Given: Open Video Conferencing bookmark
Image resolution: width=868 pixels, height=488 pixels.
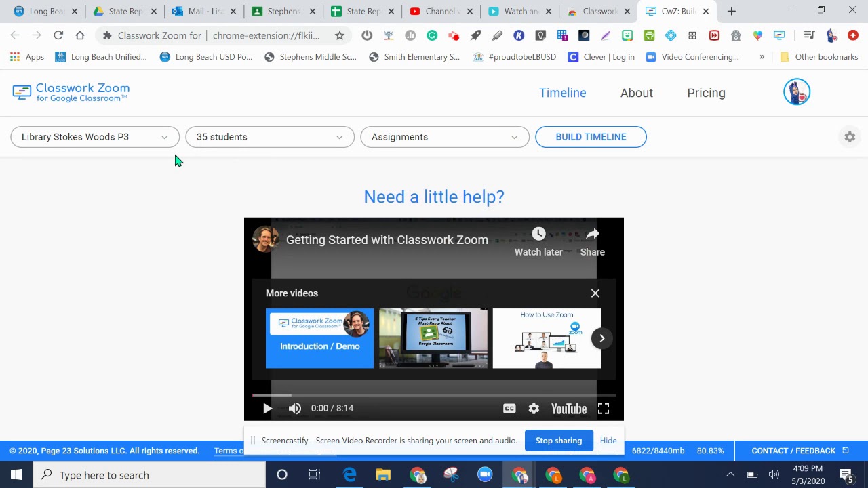Looking at the screenshot, I should coord(692,57).
